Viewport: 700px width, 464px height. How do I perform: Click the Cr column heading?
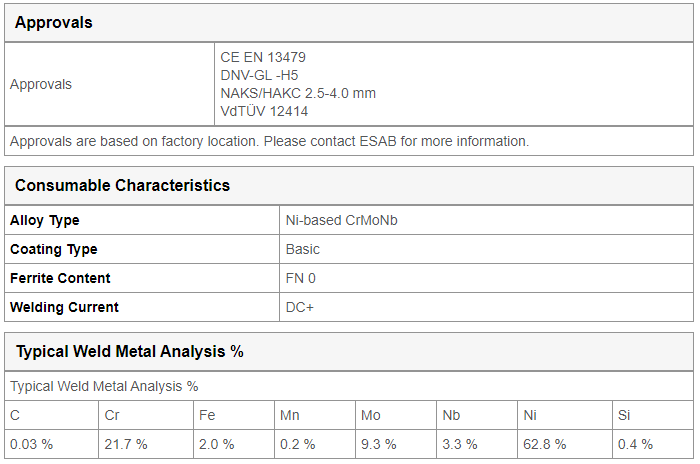pyautogui.click(x=112, y=415)
